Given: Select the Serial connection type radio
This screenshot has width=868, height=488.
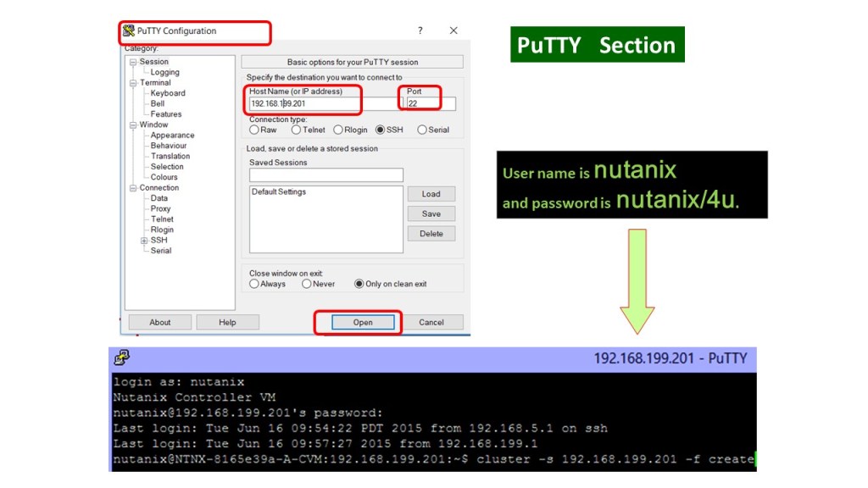Looking at the screenshot, I should point(422,130).
